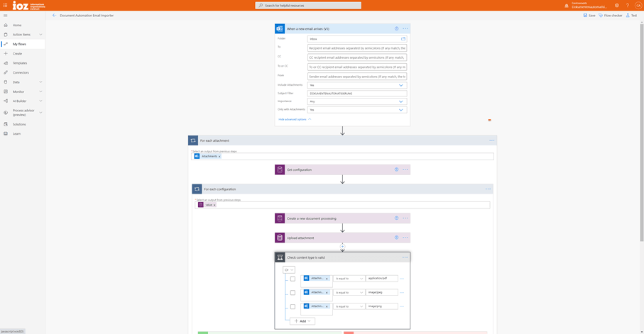Open help for When a new email arrives
The height and width of the screenshot is (334, 644).
pos(396,29)
